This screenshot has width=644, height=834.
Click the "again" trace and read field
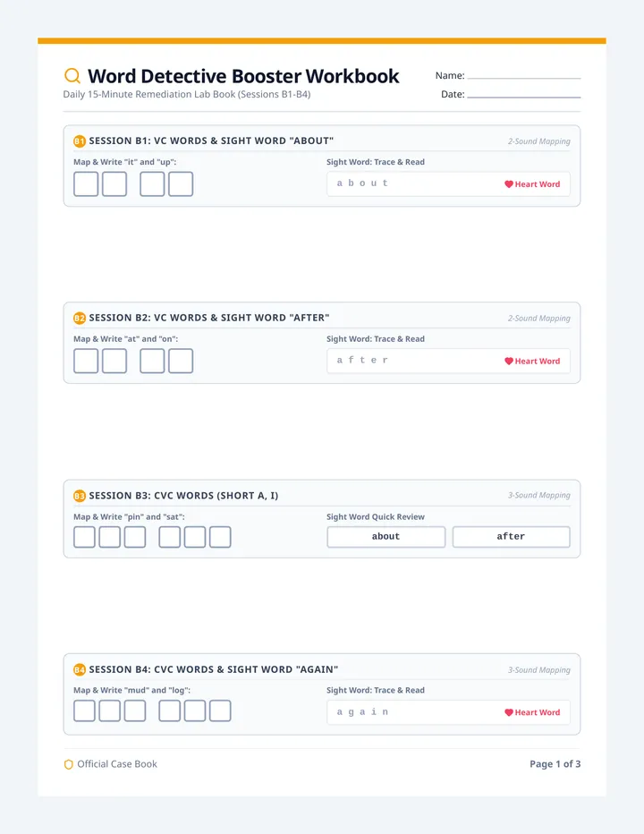point(448,712)
